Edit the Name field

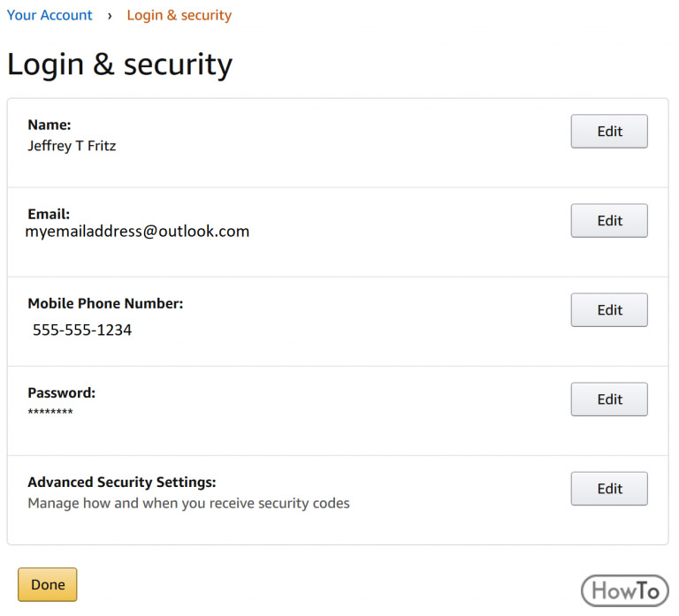tap(609, 131)
